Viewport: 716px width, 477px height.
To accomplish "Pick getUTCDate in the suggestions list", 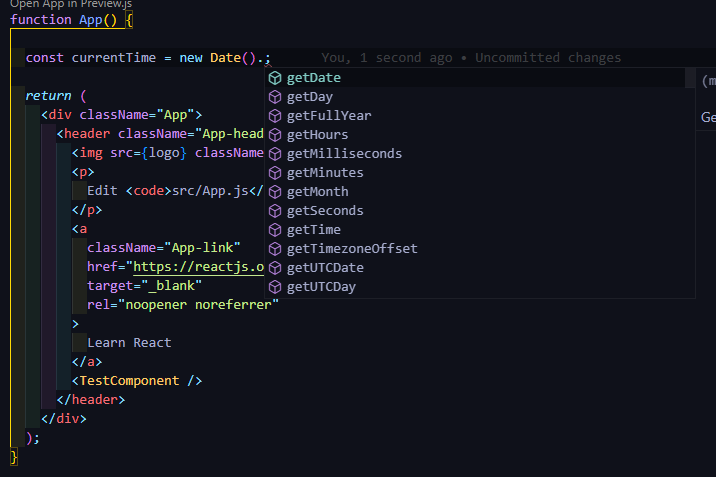I will [325, 268].
